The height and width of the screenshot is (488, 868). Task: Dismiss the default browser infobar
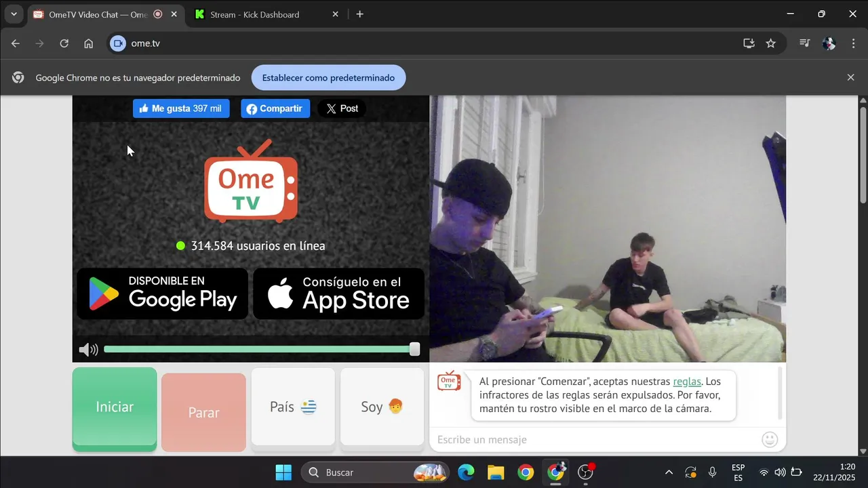click(851, 78)
